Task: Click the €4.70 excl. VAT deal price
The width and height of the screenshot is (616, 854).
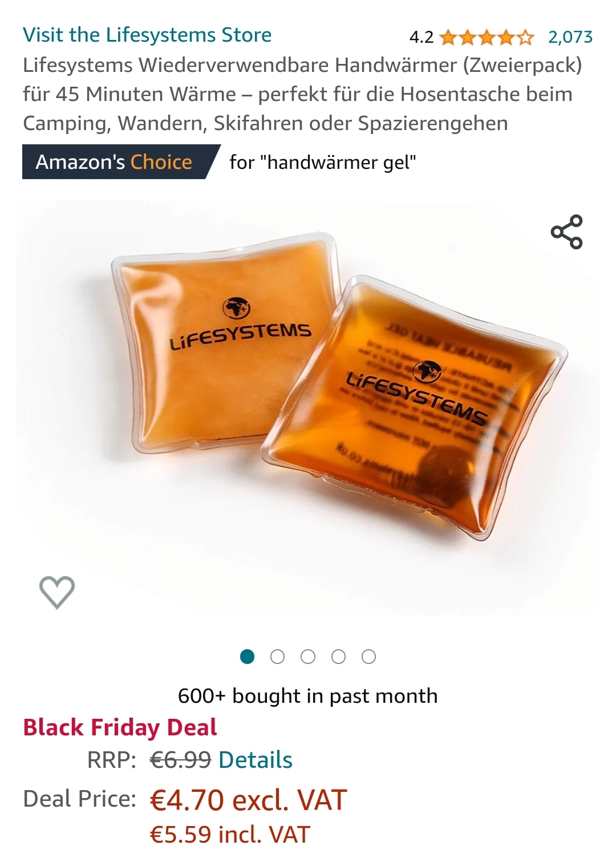Action: pos(248,799)
